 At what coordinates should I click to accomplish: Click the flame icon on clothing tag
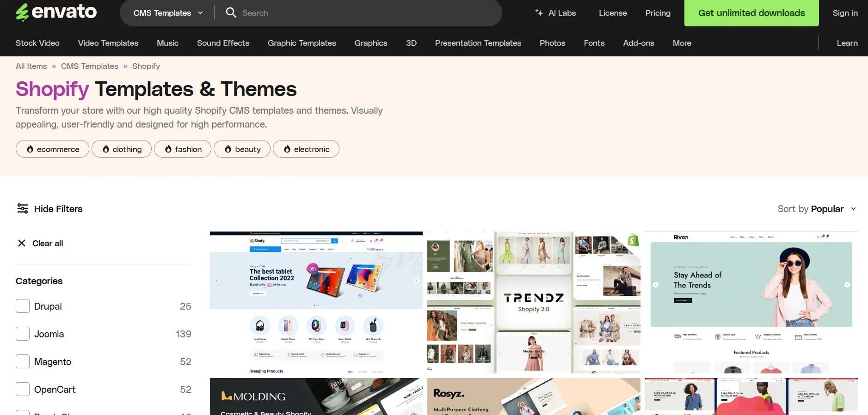coord(106,149)
